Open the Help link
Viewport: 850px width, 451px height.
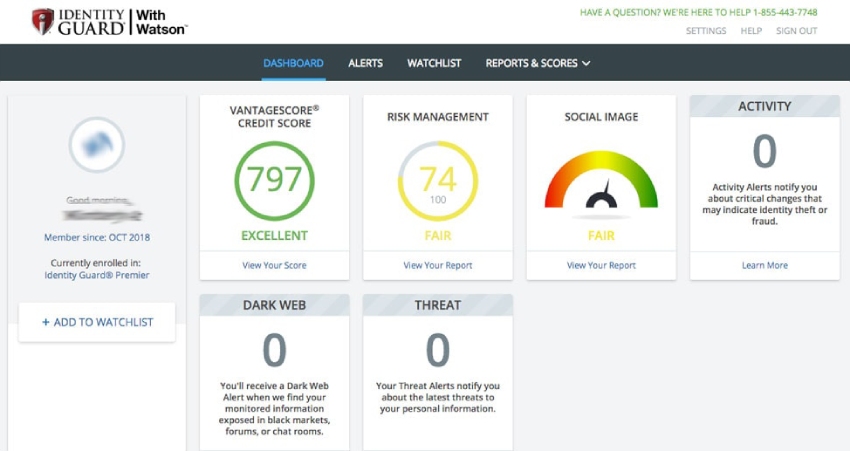(751, 31)
